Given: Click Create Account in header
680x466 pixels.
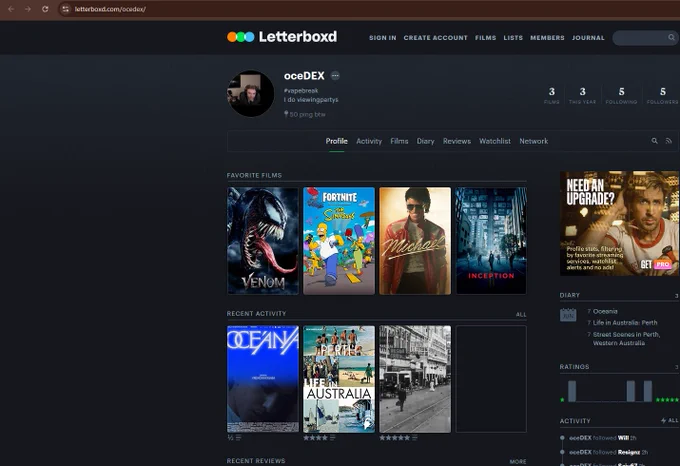Looking at the screenshot, I should point(435,38).
